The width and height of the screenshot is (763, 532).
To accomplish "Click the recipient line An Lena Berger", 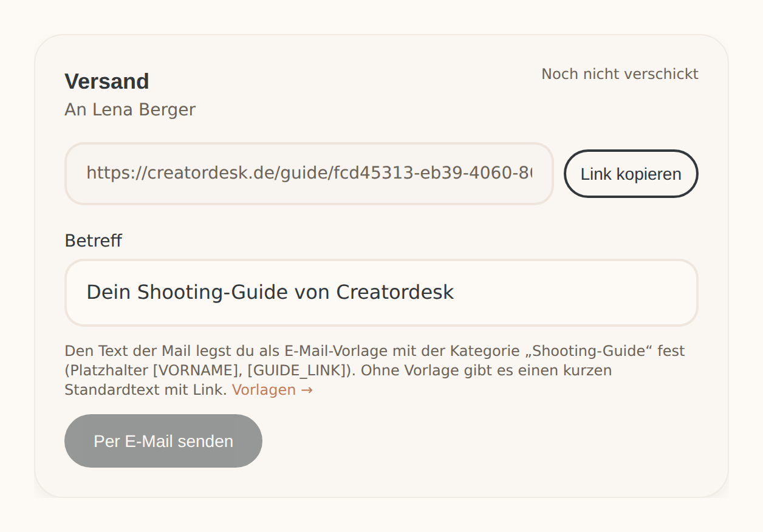I will 130,110.
